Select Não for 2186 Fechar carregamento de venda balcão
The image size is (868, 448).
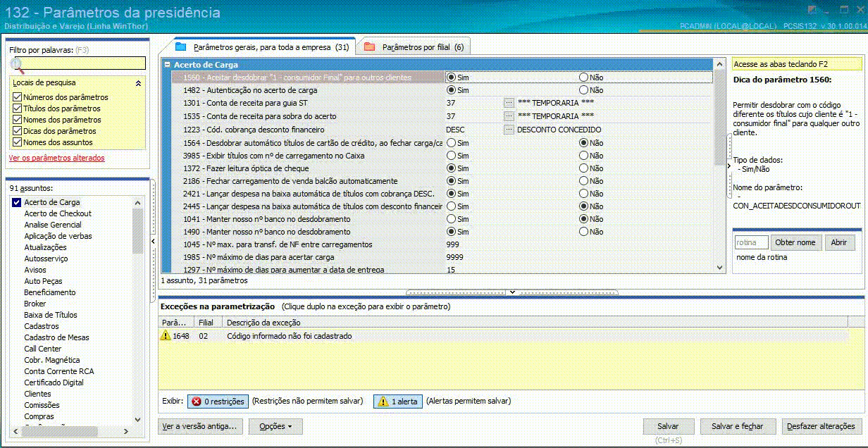(583, 181)
